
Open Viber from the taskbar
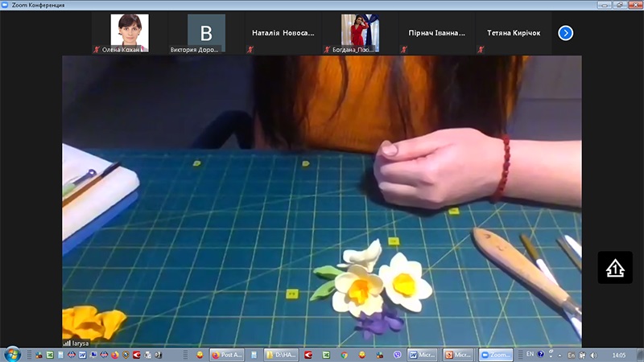coord(398,355)
